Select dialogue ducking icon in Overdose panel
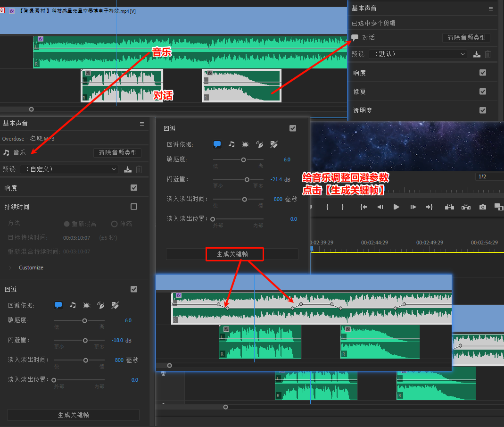This screenshot has width=504, height=427. pyautogui.click(x=58, y=305)
